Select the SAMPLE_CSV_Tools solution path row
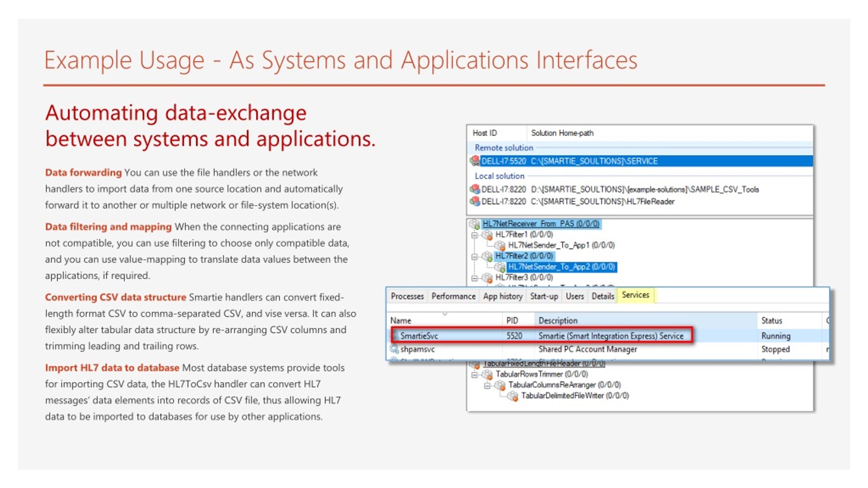868x488 pixels. pos(641,189)
